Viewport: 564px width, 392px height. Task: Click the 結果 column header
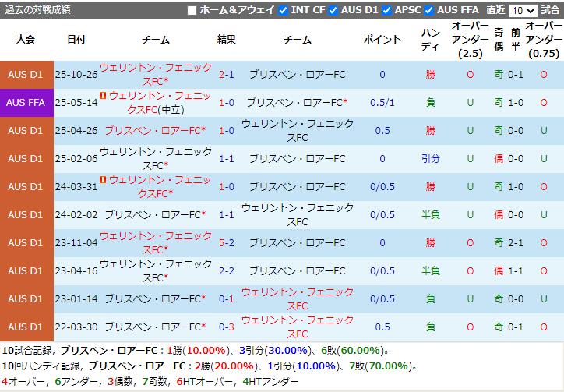pos(227,40)
